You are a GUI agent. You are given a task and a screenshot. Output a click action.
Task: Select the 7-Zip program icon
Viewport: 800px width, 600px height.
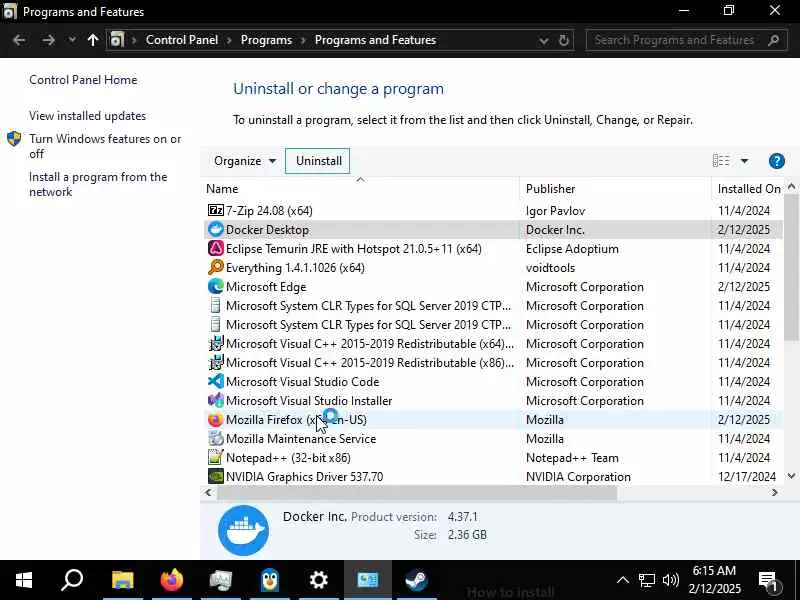click(x=216, y=210)
